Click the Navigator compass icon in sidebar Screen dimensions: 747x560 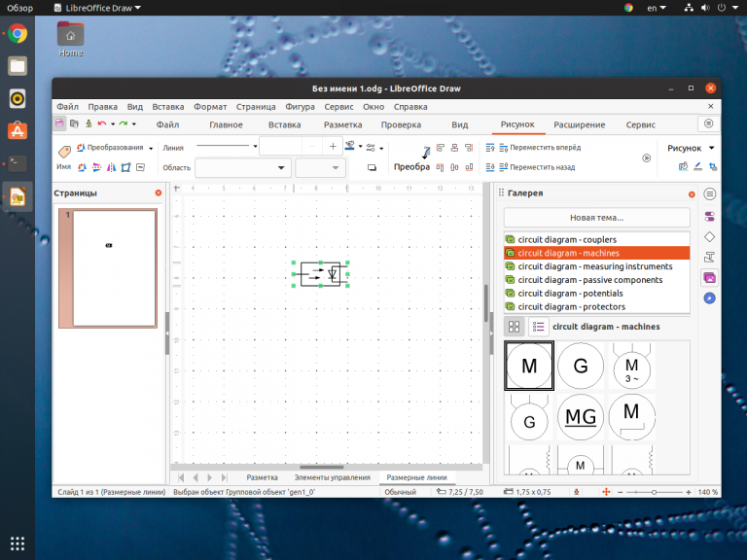pyautogui.click(x=709, y=298)
